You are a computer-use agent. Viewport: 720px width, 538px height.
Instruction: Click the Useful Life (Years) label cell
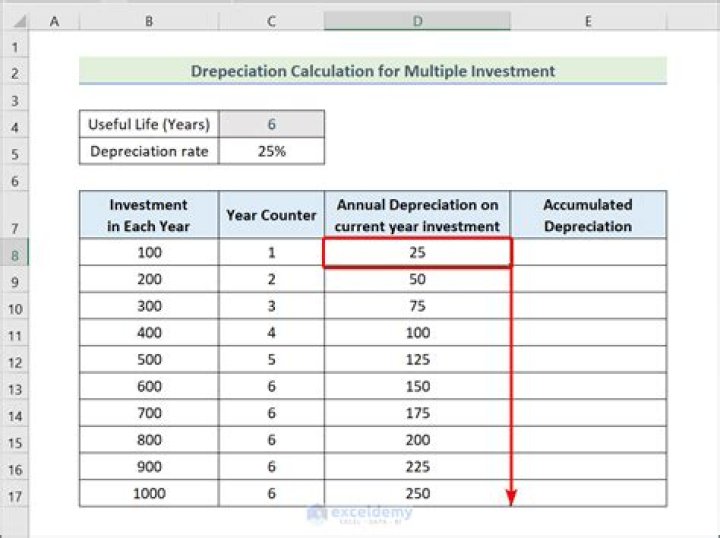click(149, 125)
